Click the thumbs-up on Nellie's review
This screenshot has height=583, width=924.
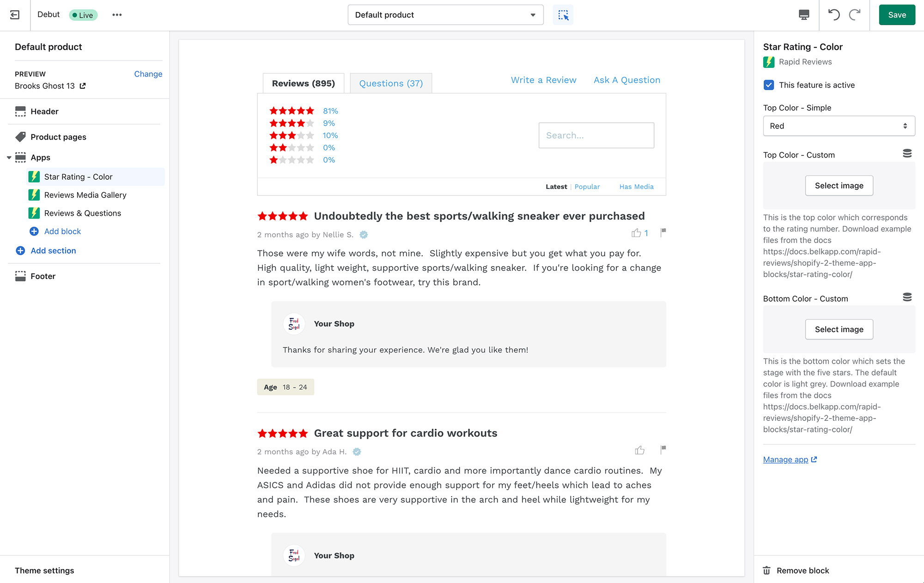point(636,233)
